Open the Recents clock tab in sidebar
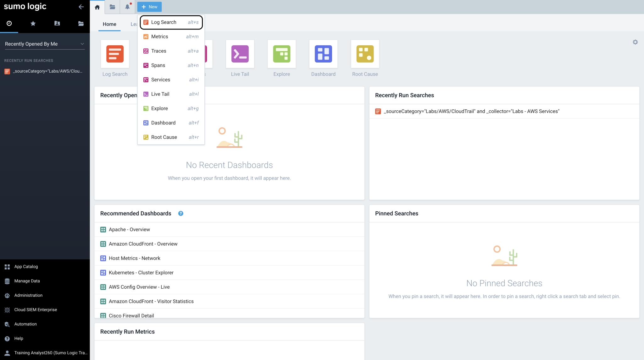 [x=9, y=23]
